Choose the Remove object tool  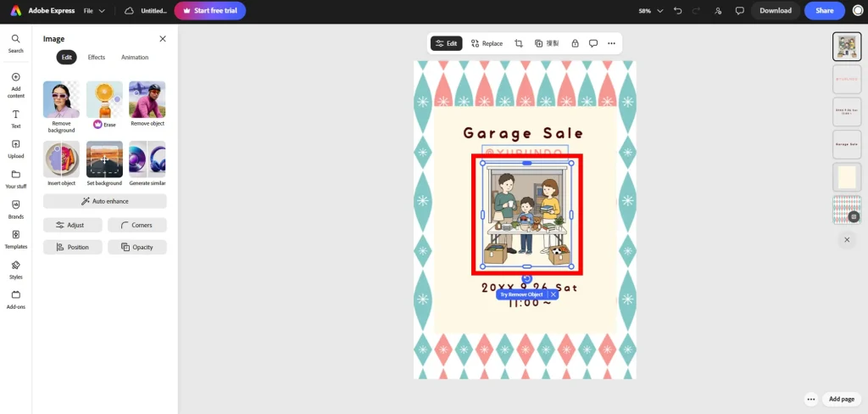pyautogui.click(x=147, y=103)
